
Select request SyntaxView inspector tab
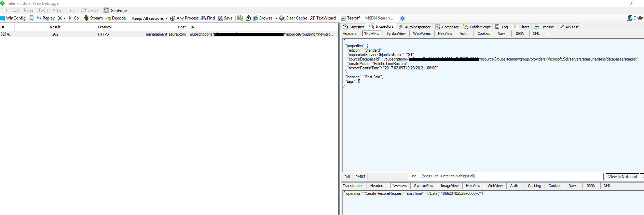[x=396, y=33]
